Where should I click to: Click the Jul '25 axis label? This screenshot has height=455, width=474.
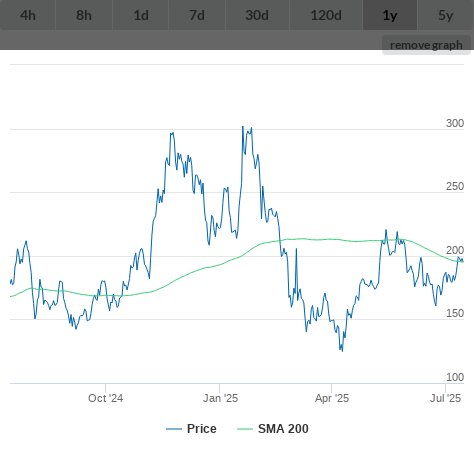pos(446,398)
